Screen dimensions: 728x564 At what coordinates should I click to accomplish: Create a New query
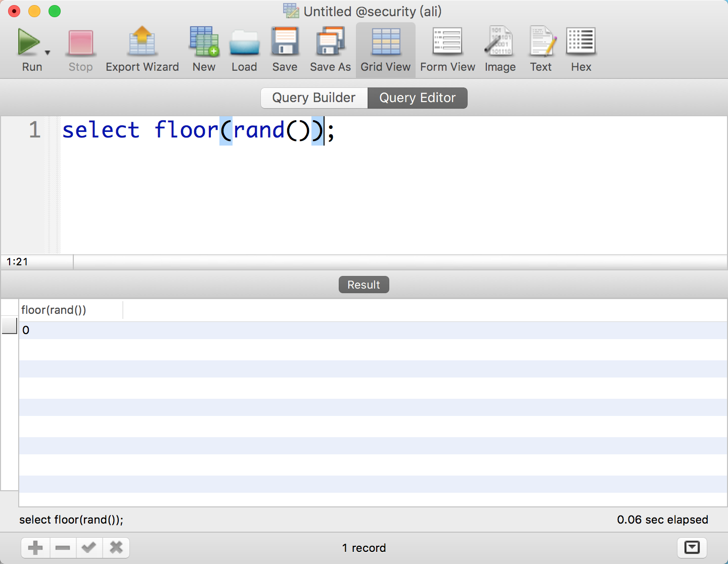pos(204,41)
